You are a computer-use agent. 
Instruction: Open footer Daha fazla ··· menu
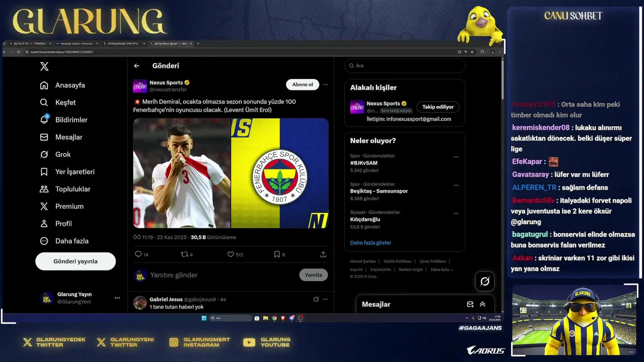(442, 269)
